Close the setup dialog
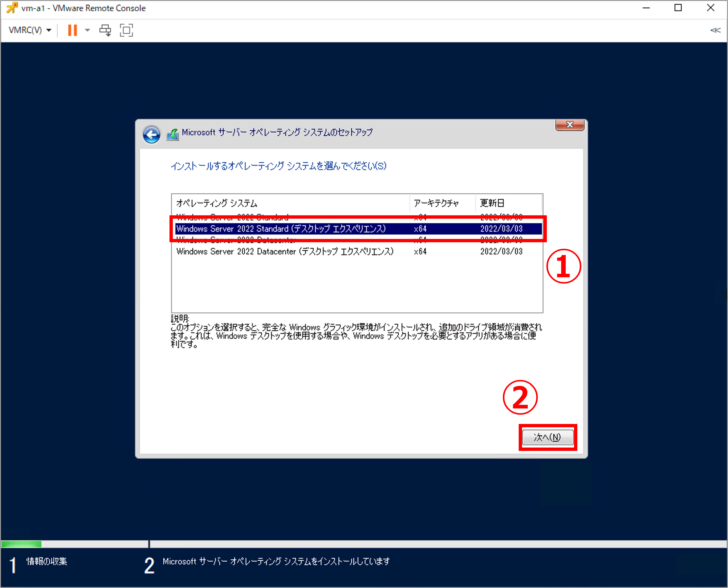The image size is (728, 588). 569,125
